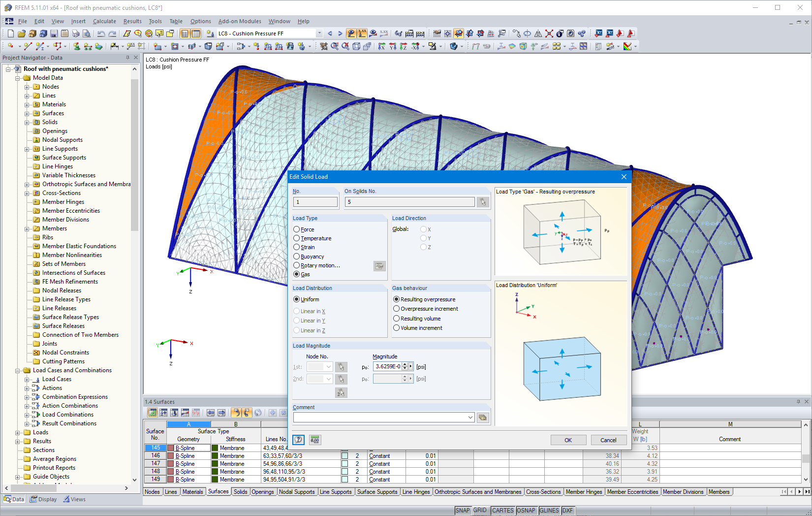The height and width of the screenshot is (516, 812).
Task: Click Membrane color swatch in row 146
Action: click(215, 456)
